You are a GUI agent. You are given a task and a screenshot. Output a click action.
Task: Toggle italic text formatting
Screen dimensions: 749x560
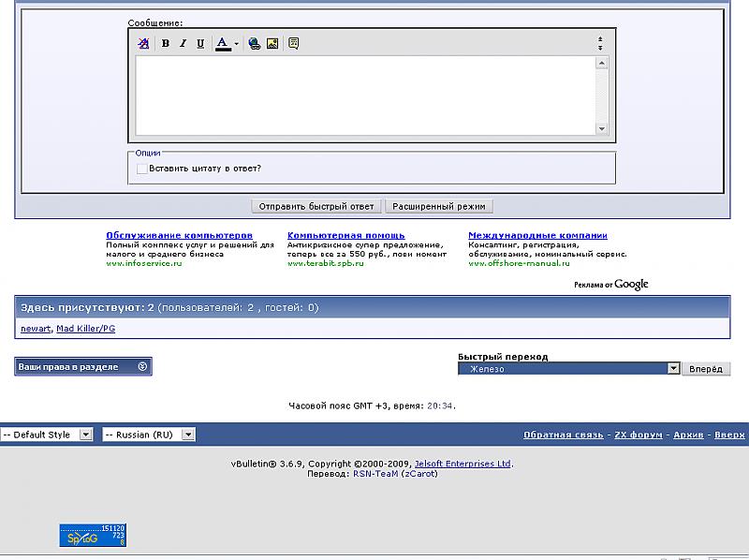coord(183,43)
